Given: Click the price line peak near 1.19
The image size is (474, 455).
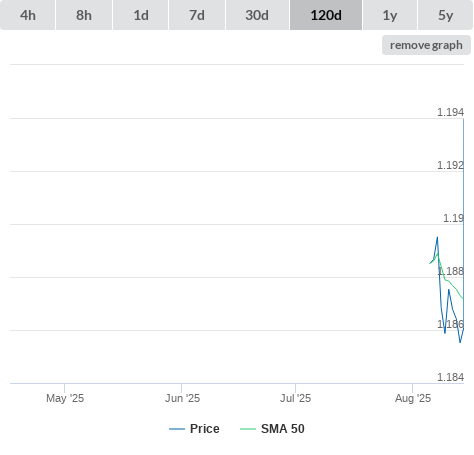Looking at the screenshot, I should 437,237.
